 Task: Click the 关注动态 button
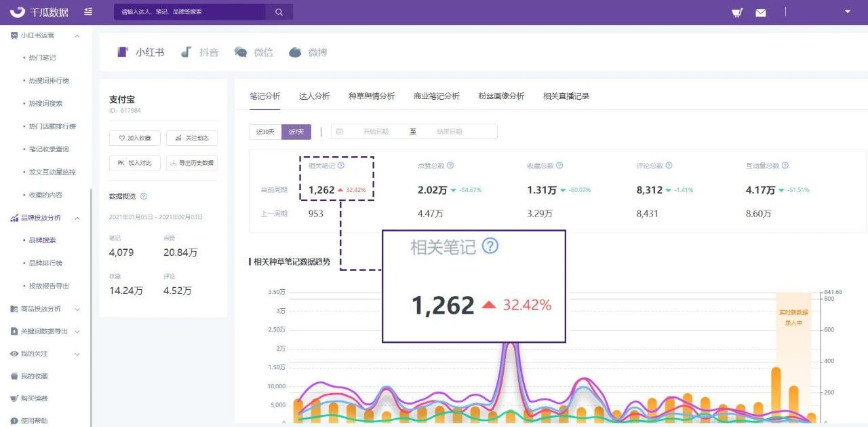192,138
